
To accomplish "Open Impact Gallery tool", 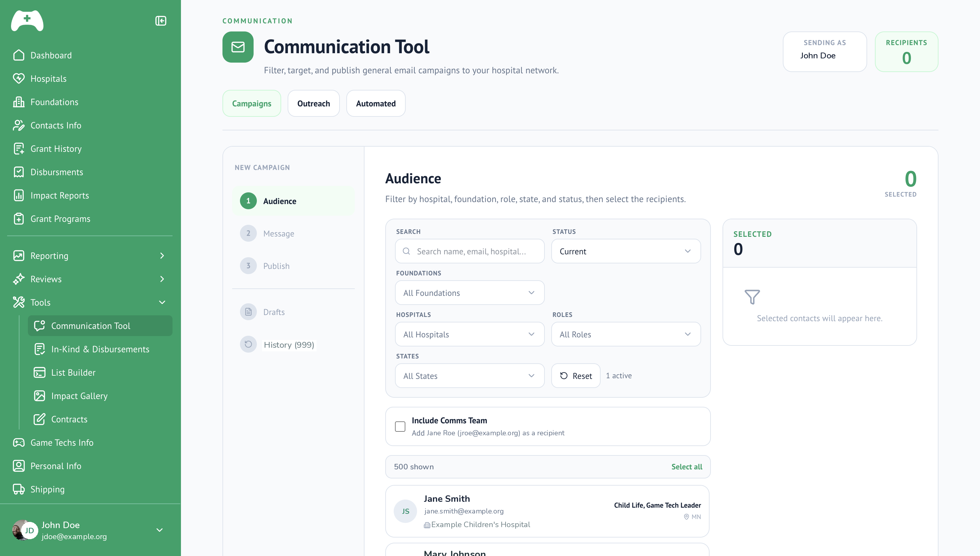I will point(100,396).
